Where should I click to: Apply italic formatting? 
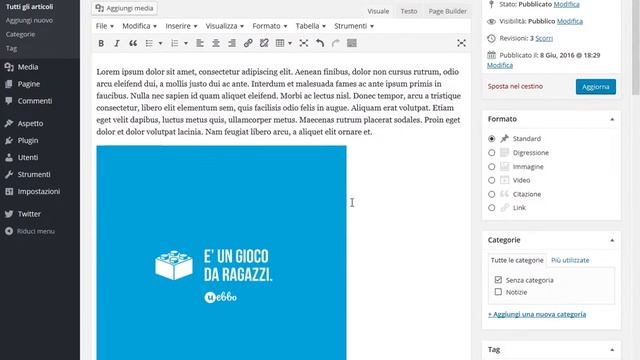point(117,43)
